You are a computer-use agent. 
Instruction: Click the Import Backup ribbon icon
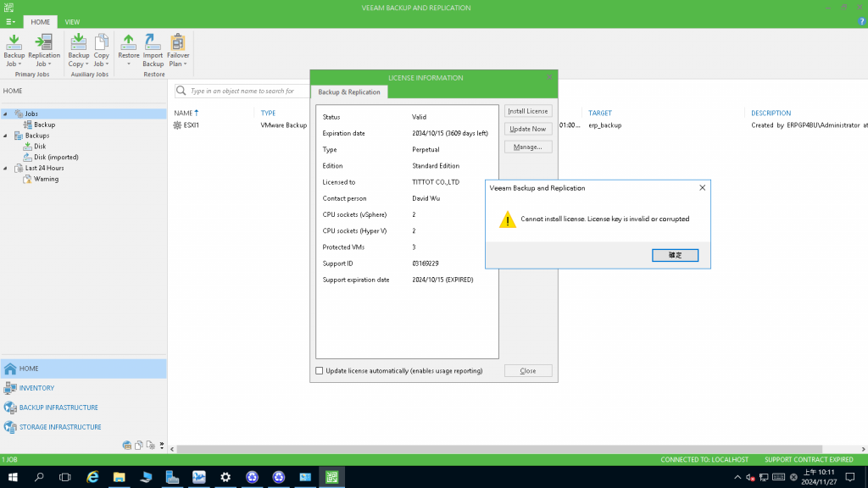[153, 50]
